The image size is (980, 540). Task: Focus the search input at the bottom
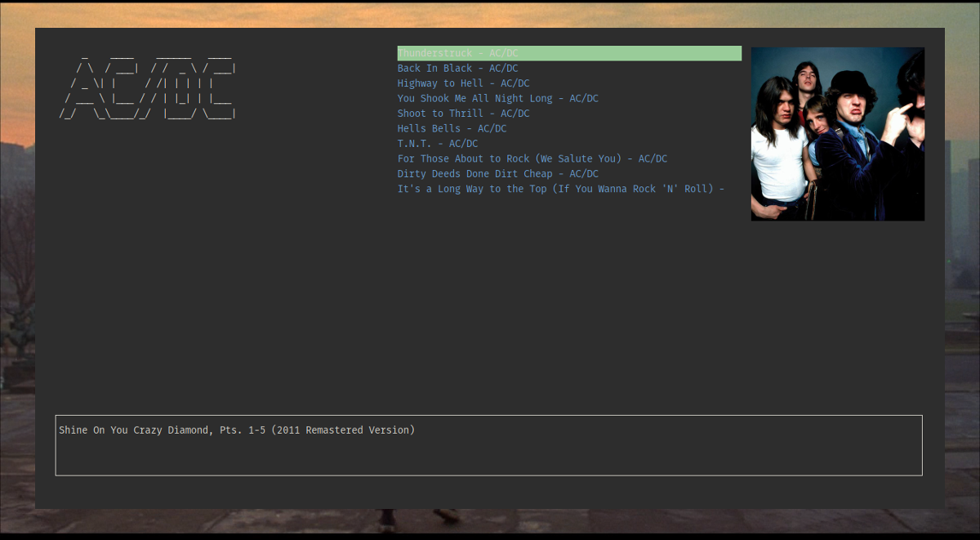tap(490, 445)
